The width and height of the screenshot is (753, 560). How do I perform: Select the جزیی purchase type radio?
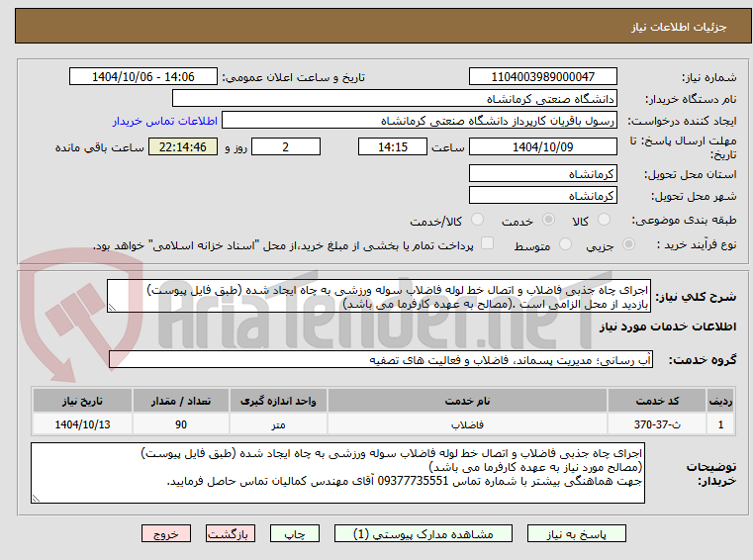628,244
